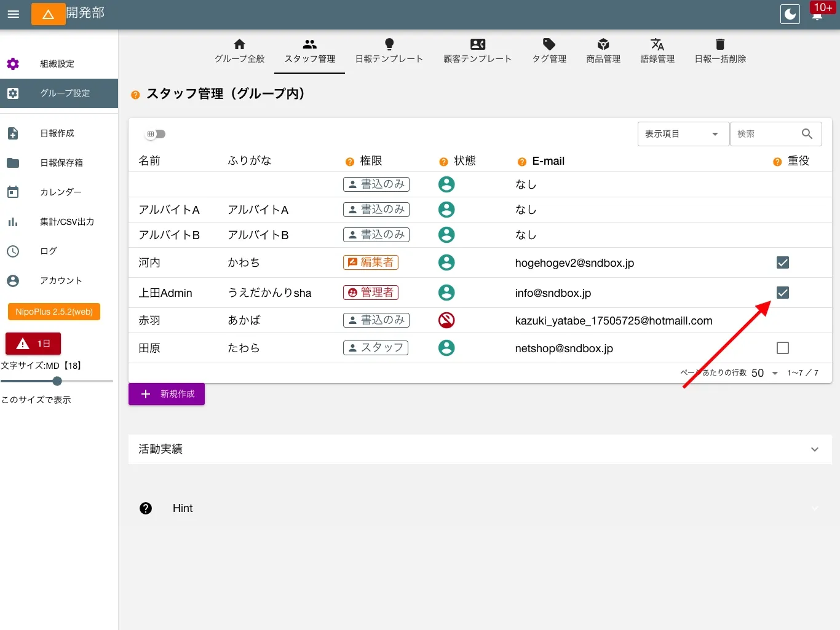Toggle the table view switch
Screen dimensions: 840x630
(x=156, y=134)
